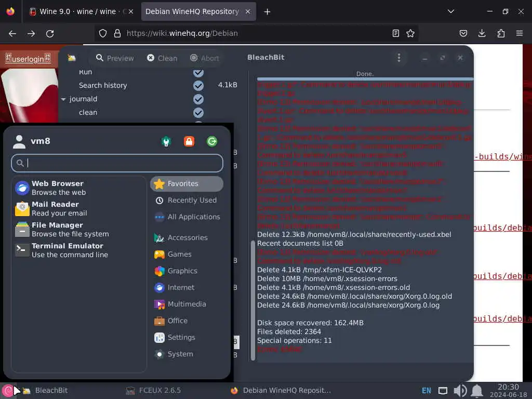Open tracking protection shield icon
This screenshot has width=532, height=399.
click(x=103, y=33)
